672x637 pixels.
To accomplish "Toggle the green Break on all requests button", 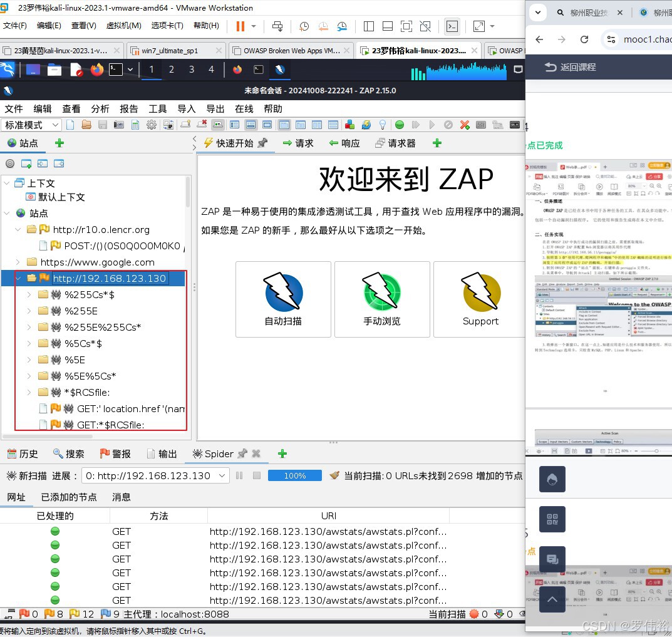I will click(400, 125).
